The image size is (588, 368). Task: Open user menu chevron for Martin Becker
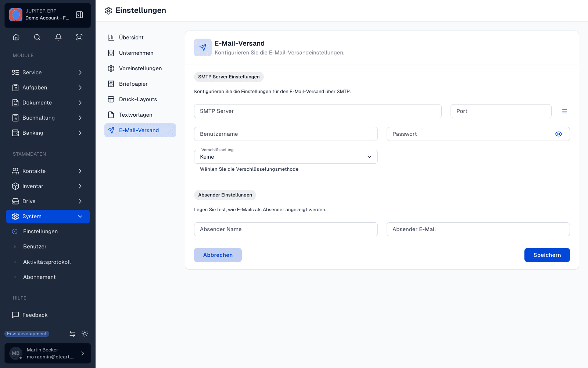83,353
